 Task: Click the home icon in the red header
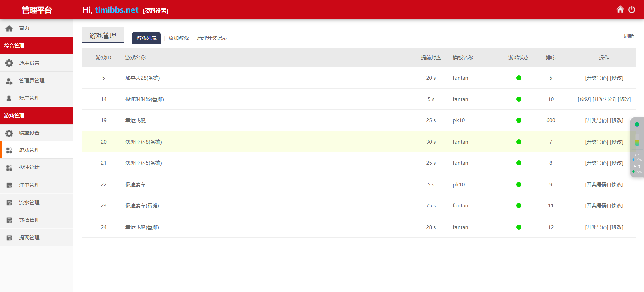click(x=620, y=9)
